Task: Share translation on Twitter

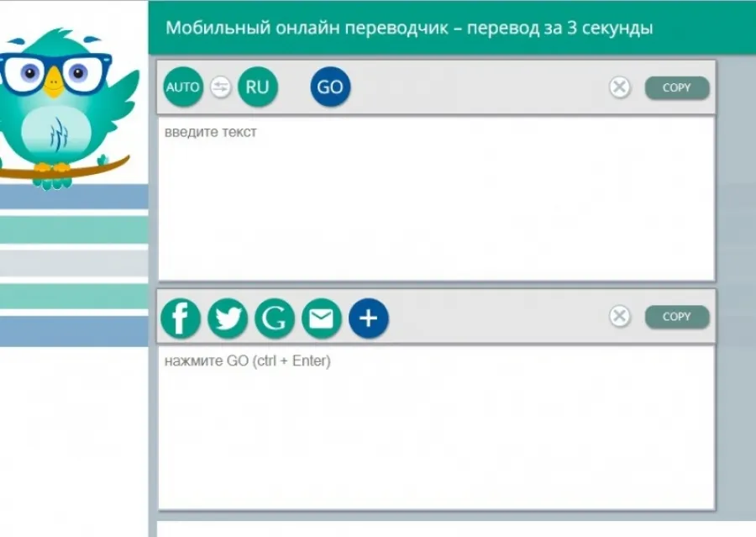Action: [x=228, y=318]
